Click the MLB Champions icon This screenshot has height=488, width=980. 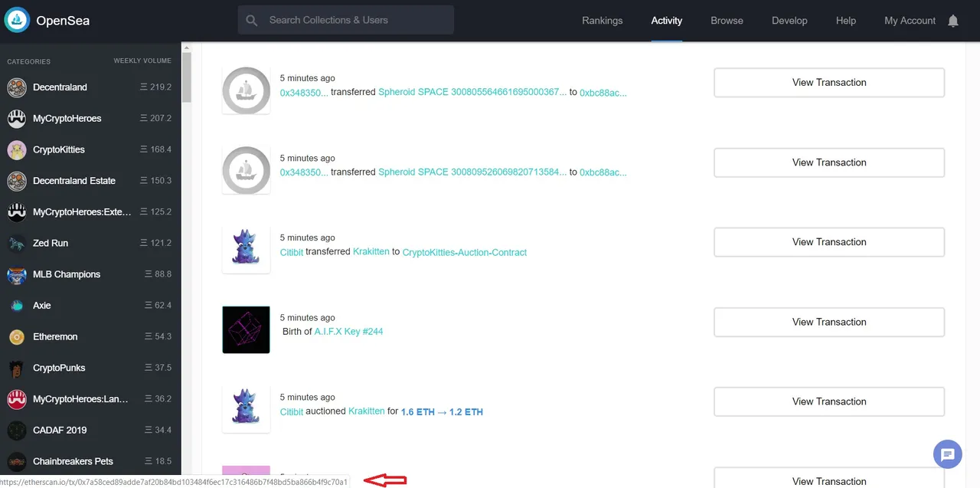[17, 274]
